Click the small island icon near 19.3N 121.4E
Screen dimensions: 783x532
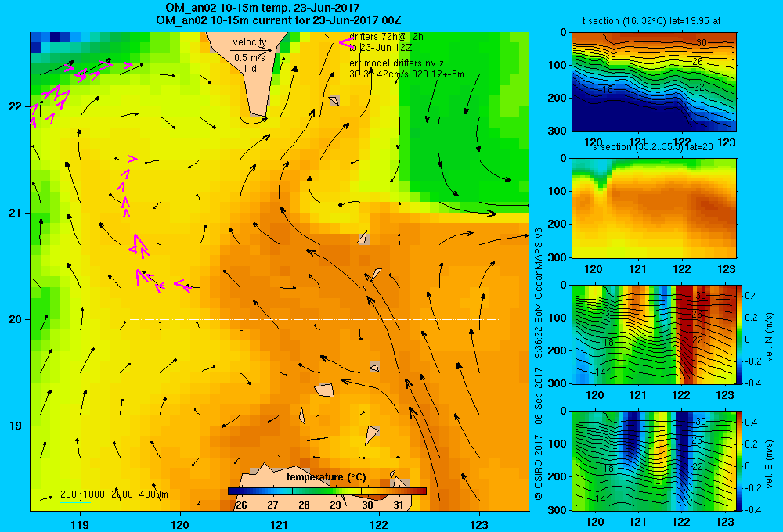[x=325, y=390]
